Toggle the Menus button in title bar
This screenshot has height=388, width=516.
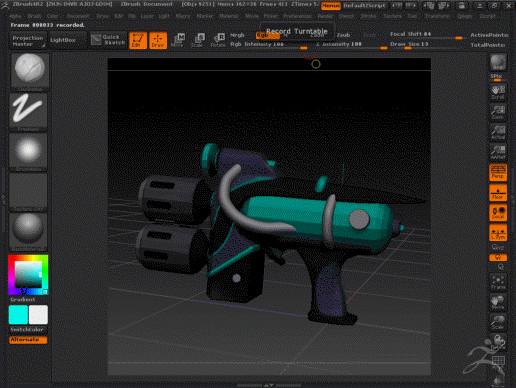pyautogui.click(x=331, y=6)
